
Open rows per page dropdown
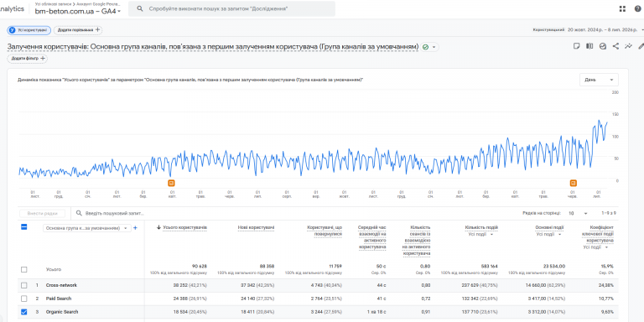(578, 214)
